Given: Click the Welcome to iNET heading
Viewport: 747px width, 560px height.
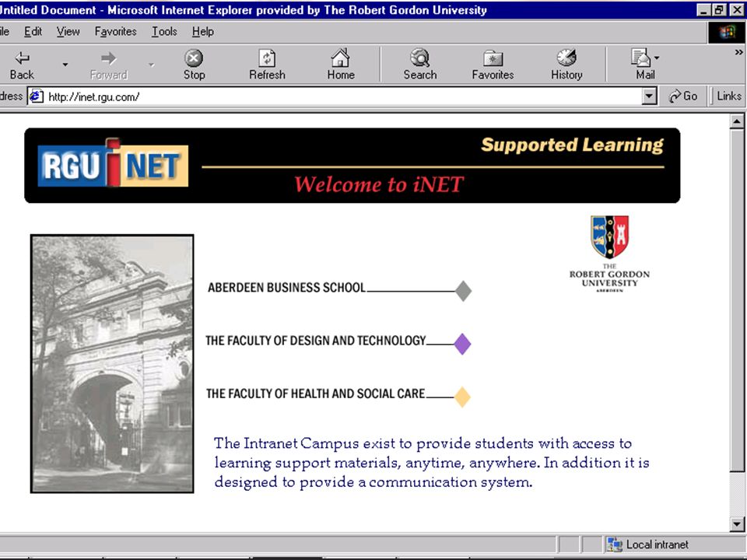Looking at the screenshot, I should [378, 184].
